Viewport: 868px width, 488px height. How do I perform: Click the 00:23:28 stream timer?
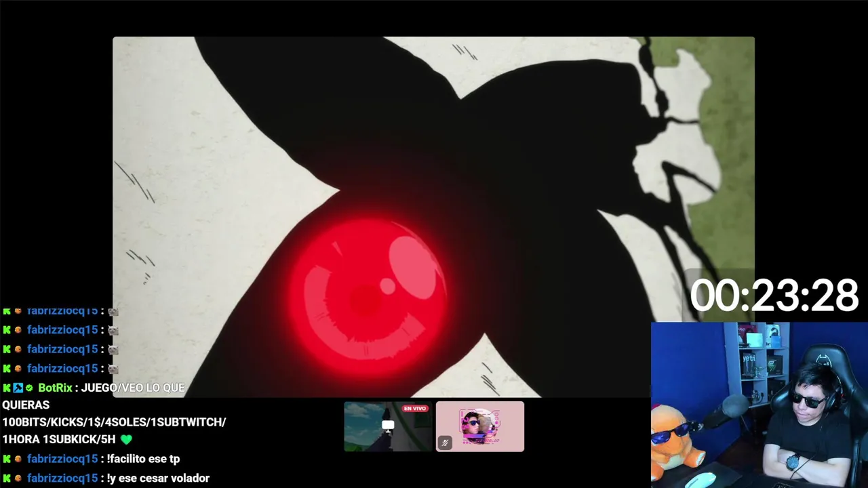[x=774, y=296]
